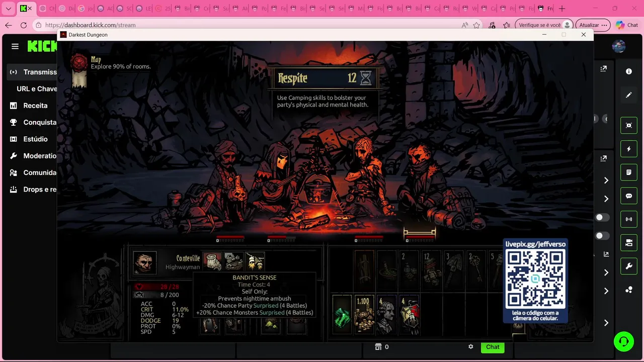Click the info icon in Kick right panel
The image size is (644, 362).
(x=629, y=71)
